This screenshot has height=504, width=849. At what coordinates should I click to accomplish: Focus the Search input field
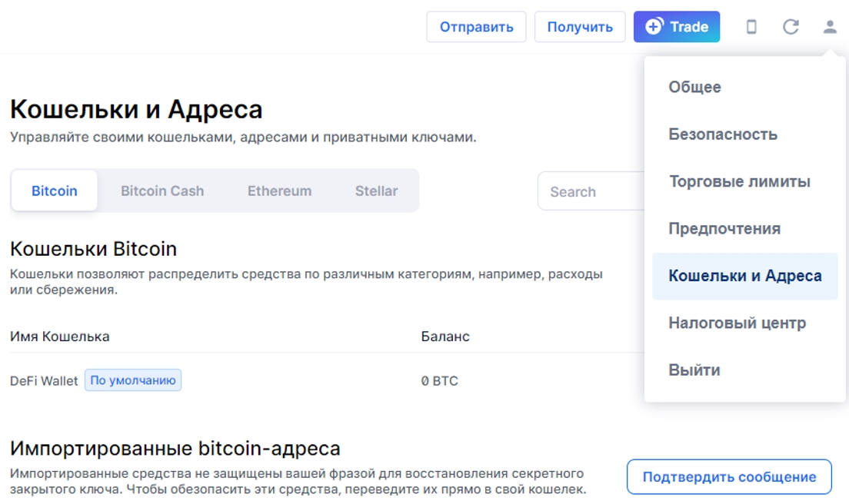[x=591, y=191]
